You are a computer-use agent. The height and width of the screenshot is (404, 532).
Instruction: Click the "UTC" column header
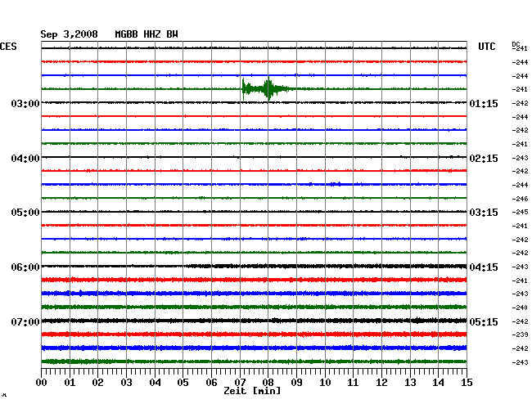pyautogui.click(x=486, y=47)
